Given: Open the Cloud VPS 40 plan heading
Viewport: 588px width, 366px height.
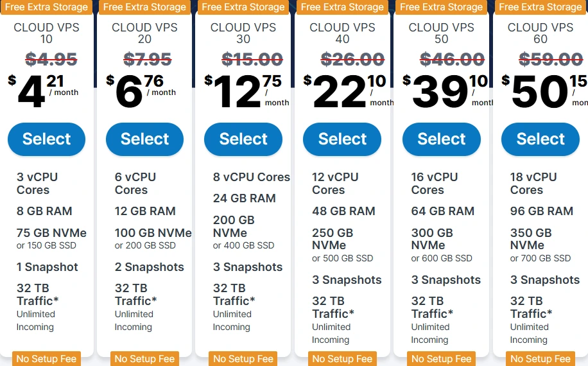Looking at the screenshot, I should [342, 33].
